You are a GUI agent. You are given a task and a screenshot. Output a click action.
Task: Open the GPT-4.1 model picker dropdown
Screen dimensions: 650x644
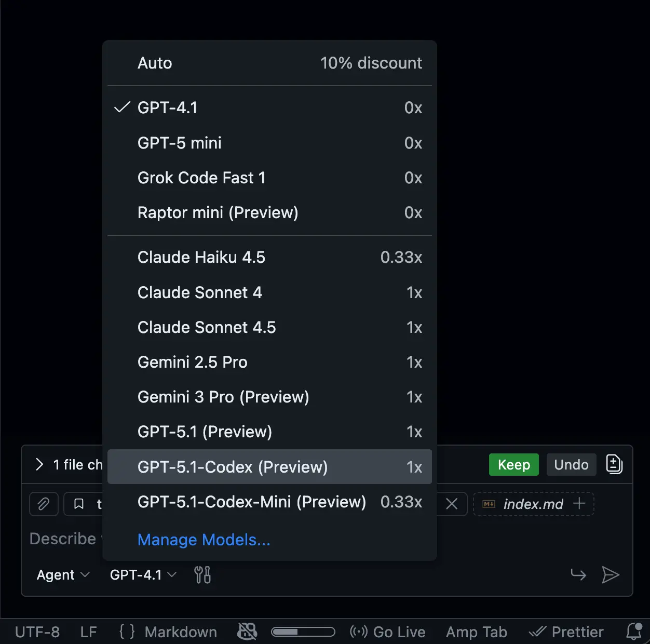click(x=141, y=575)
